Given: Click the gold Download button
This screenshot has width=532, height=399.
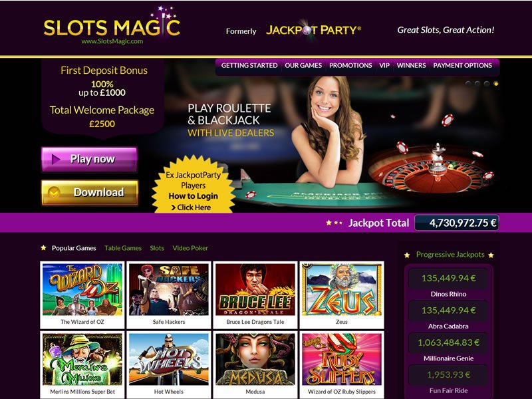Looking at the screenshot, I should (x=90, y=192).
